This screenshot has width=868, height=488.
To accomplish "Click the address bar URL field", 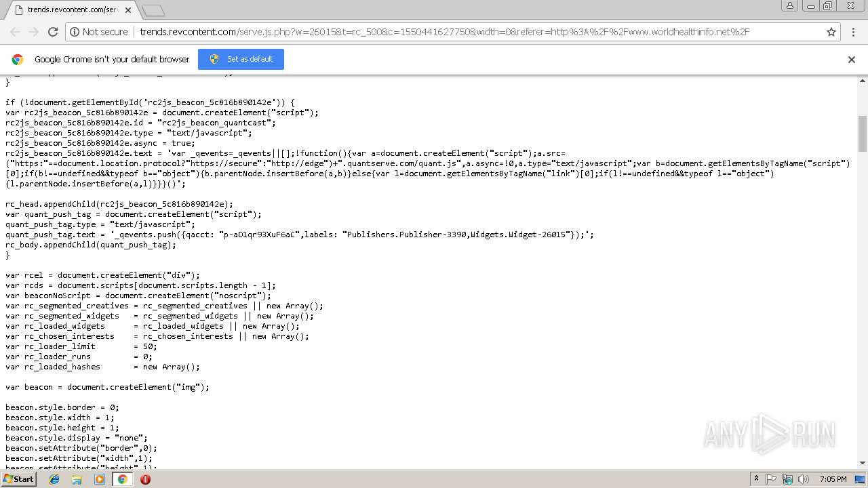I will (444, 32).
